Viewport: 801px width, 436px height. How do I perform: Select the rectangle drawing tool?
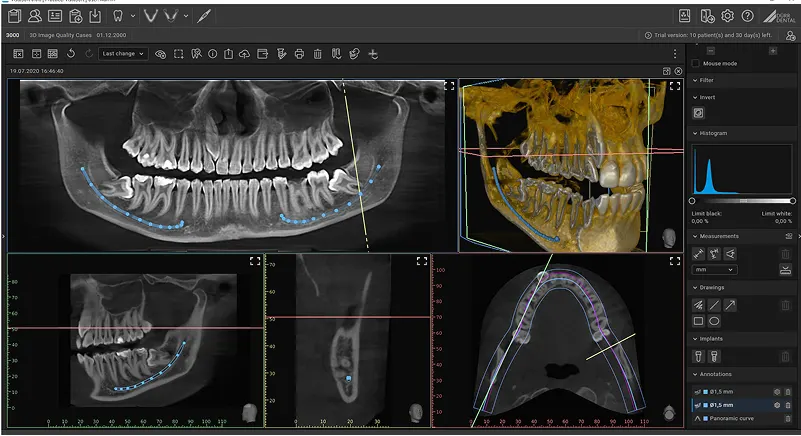698,321
